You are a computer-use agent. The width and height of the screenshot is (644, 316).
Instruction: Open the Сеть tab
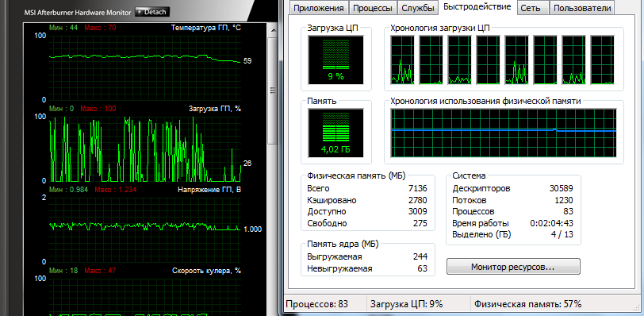click(533, 8)
